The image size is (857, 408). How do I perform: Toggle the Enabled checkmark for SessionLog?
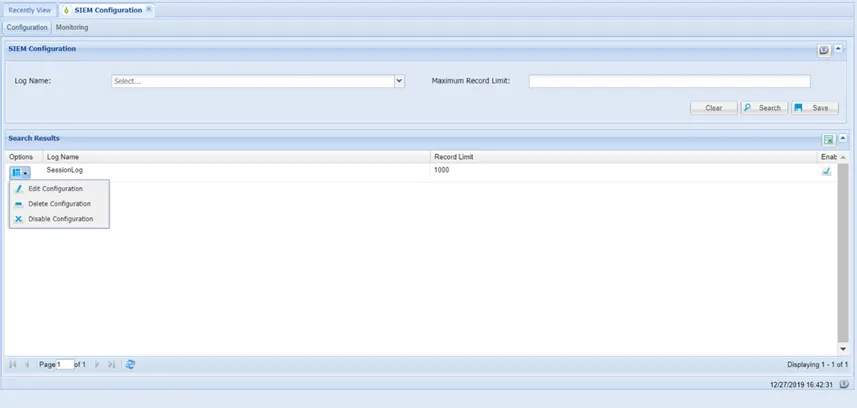point(826,171)
